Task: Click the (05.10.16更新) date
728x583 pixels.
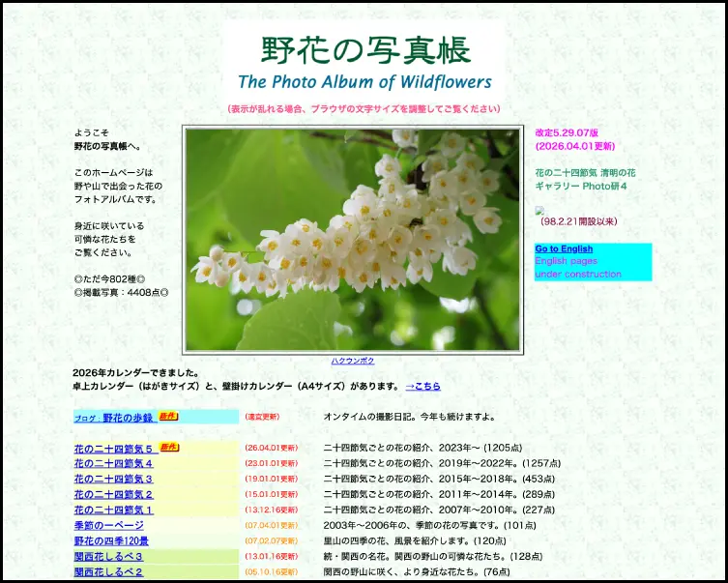Action: 271,571
